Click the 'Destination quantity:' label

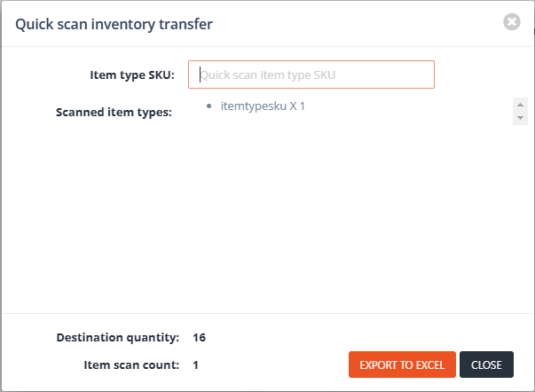point(118,337)
